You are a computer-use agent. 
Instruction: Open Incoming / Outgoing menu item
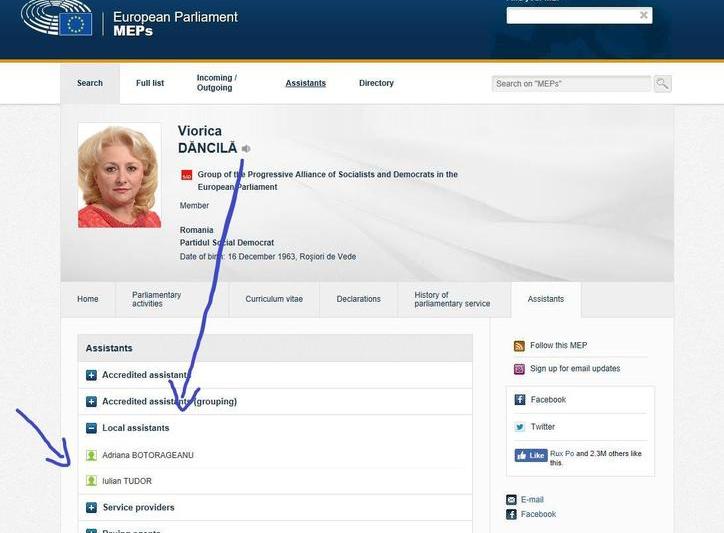(217, 83)
